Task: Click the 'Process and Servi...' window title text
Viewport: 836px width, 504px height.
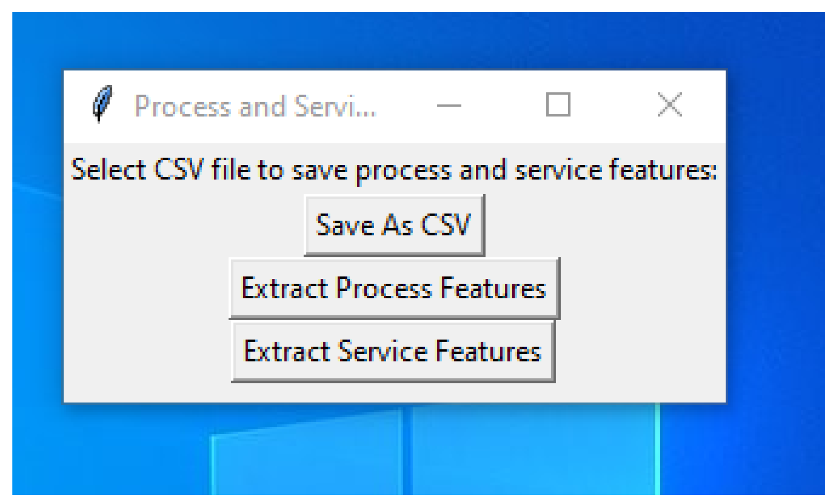Action: pyautogui.click(x=255, y=106)
